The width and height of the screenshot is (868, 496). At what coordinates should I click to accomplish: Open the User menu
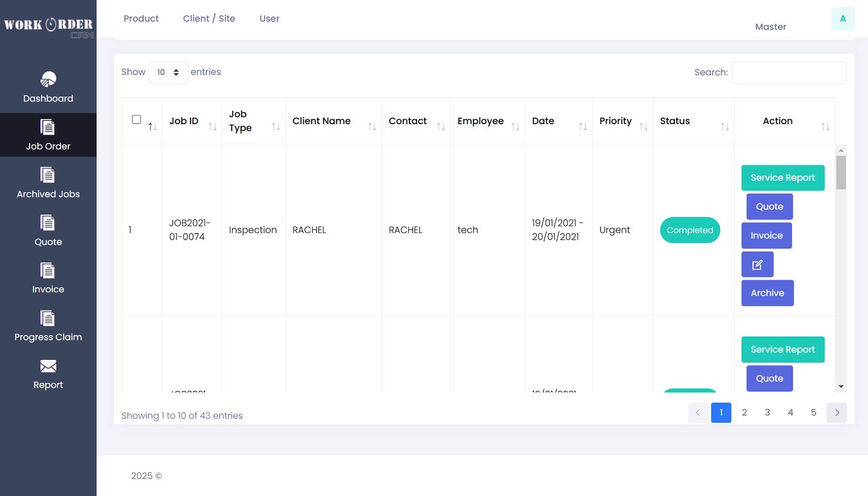269,18
